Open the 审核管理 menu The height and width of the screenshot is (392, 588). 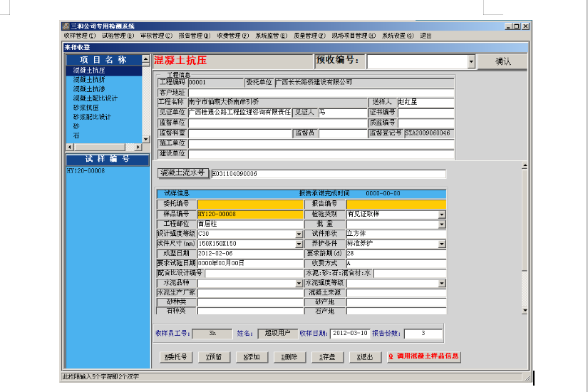click(x=156, y=36)
